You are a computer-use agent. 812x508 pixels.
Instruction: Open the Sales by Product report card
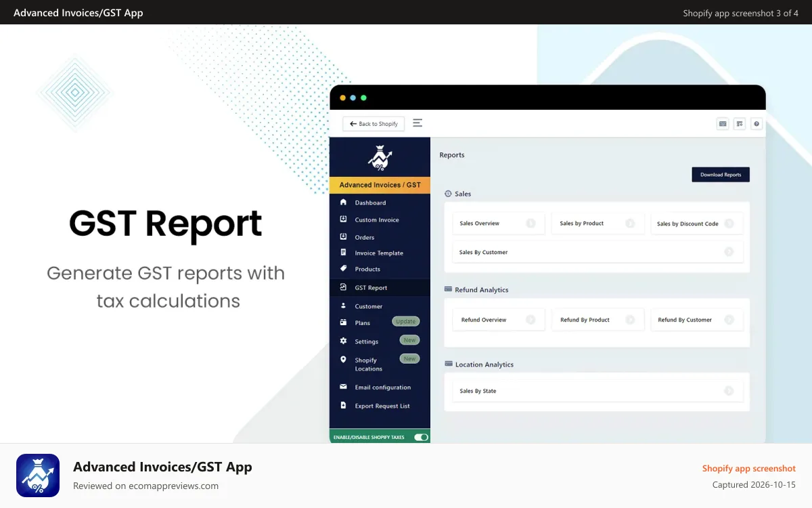[x=597, y=223]
